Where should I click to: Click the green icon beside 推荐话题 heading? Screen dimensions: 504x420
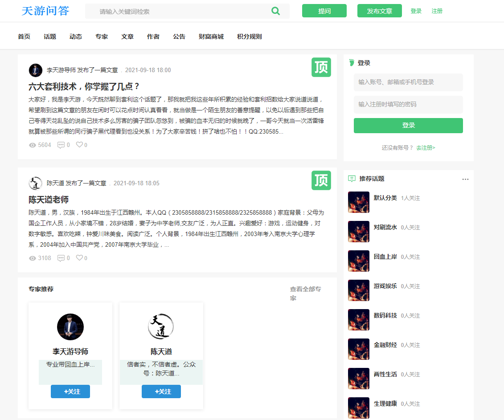(x=352, y=178)
